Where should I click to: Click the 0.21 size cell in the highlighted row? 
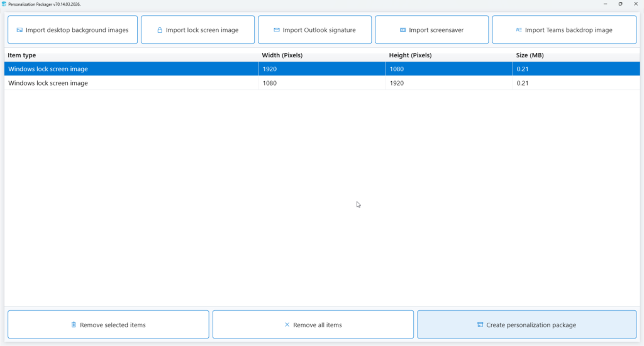click(x=522, y=69)
